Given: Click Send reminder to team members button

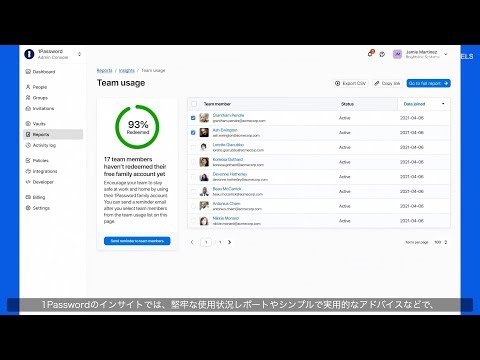Looking at the screenshot, I should (x=137, y=241).
